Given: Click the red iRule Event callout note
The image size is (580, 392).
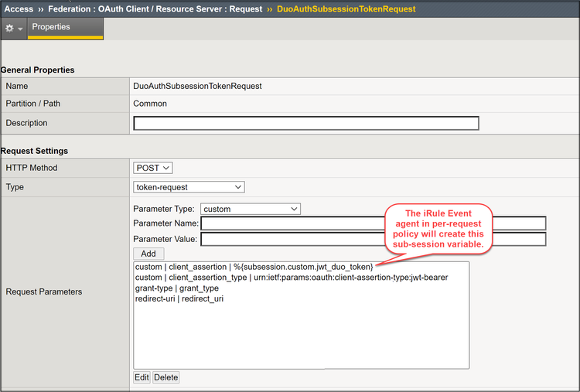Looking at the screenshot, I should click(438, 228).
